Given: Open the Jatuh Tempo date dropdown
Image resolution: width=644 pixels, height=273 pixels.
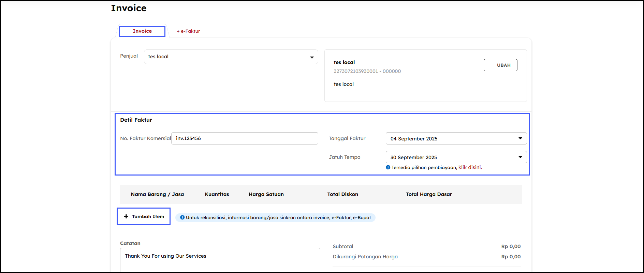Looking at the screenshot, I should pyautogui.click(x=456, y=157).
